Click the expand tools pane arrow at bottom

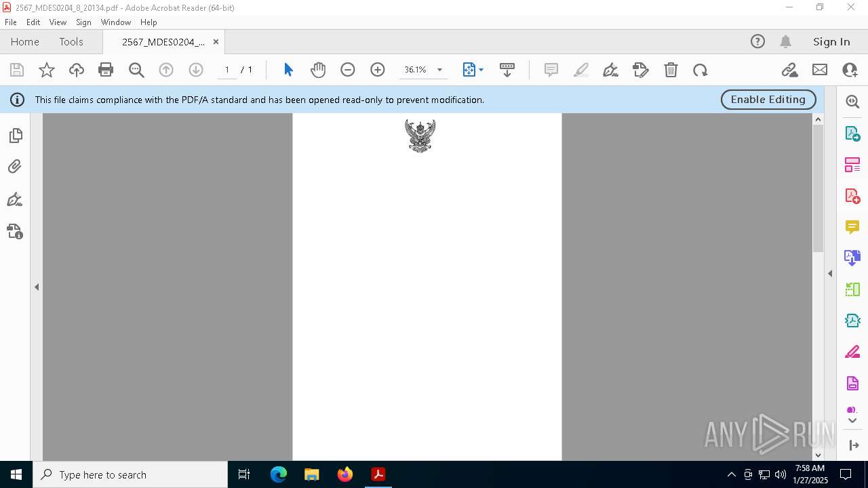point(854,445)
